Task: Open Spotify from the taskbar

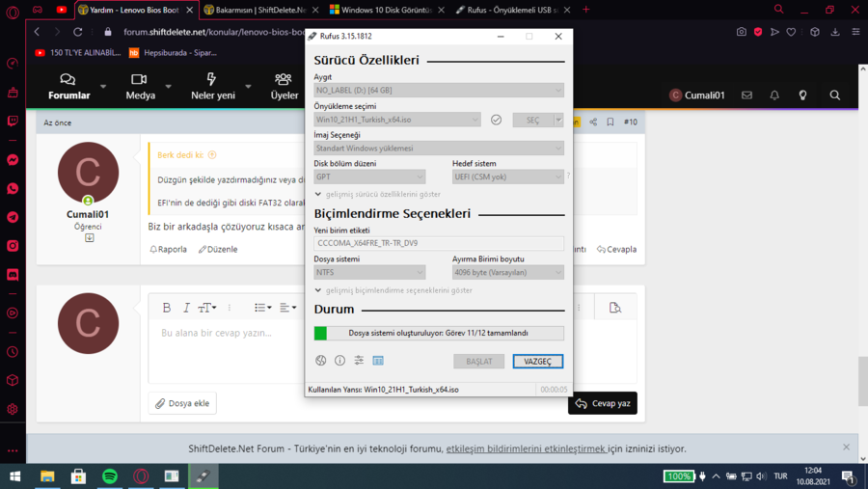Action: (110, 476)
